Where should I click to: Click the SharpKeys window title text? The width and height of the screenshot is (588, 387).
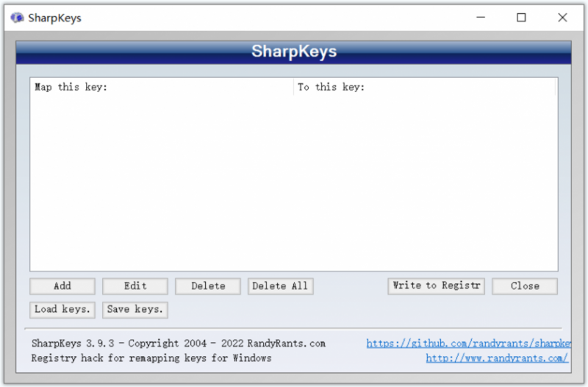click(x=54, y=18)
